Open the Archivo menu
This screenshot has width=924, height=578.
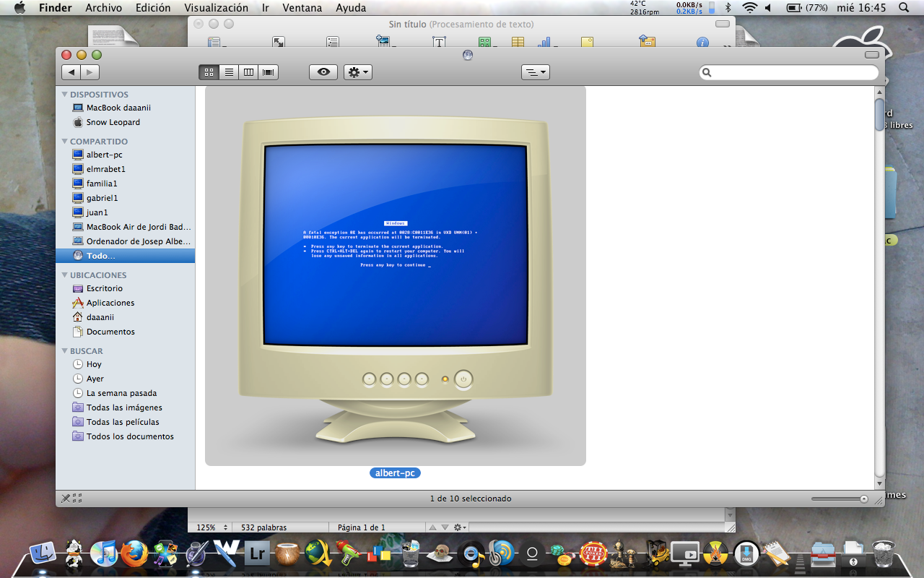(103, 8)
